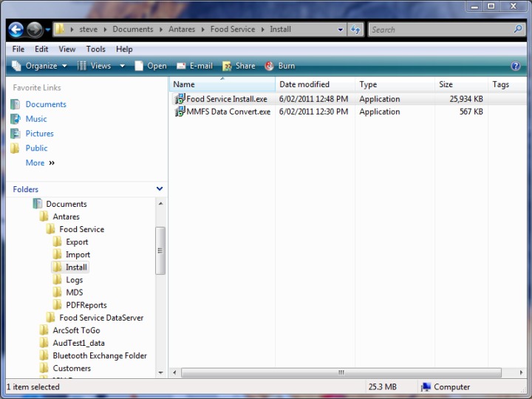Select MMFS Data Convert.exe file

coord(228,112)
